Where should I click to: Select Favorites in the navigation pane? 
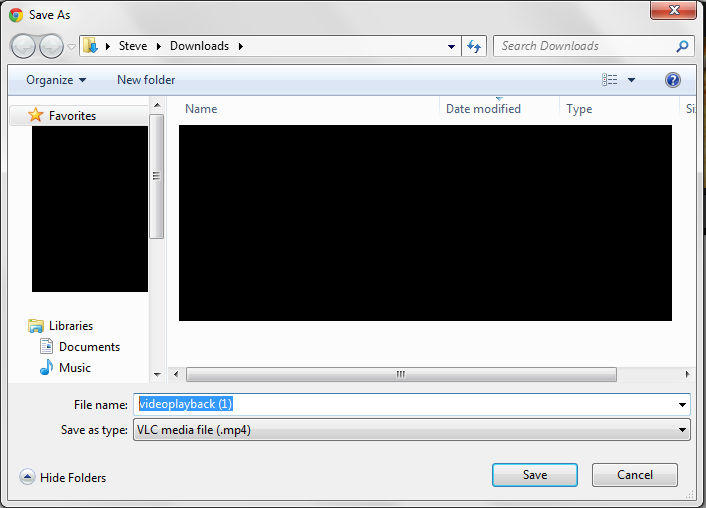coord(72,116)
